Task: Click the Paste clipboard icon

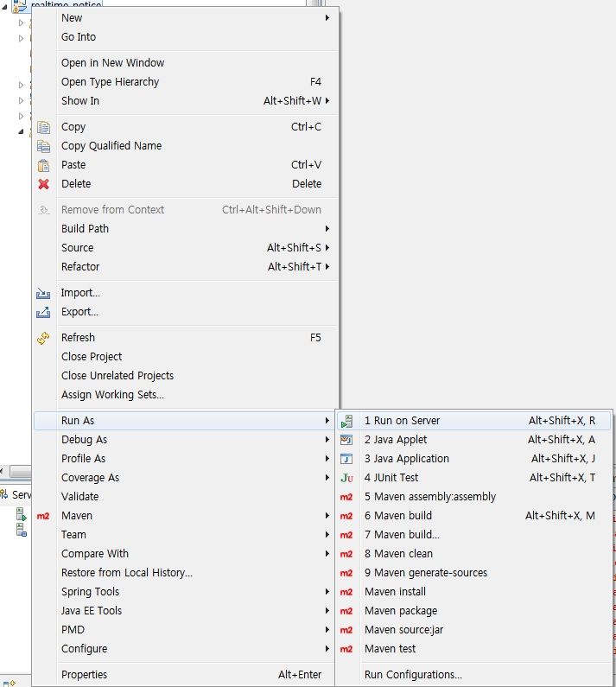Action: pyautogui.click(x=43, y=165)
